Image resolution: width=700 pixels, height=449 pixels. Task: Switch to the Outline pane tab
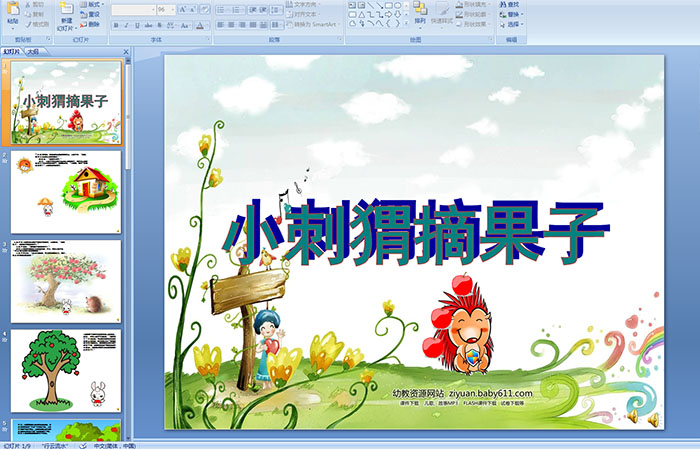[x=33, y=50]
